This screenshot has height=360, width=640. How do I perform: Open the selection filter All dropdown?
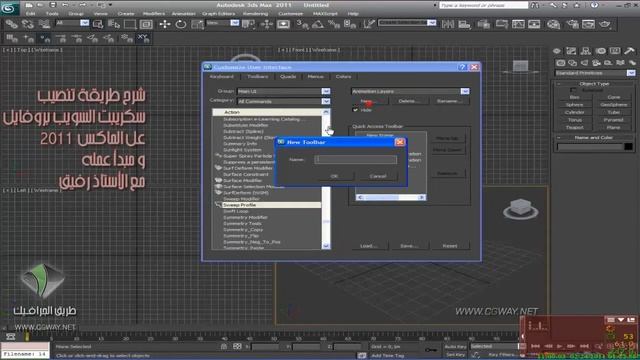(72, 23)
